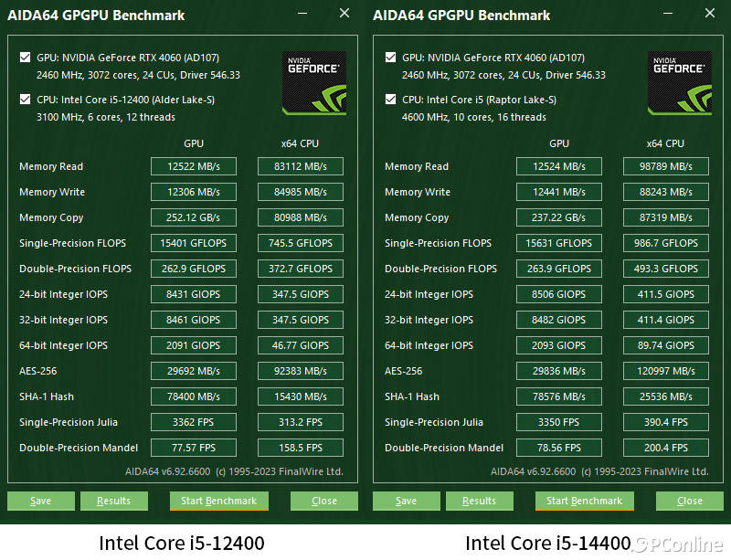Screen dimensions: 731x560
Task: Click 158.5 FPS Mandel CPU result
Action: click(301, 448)
